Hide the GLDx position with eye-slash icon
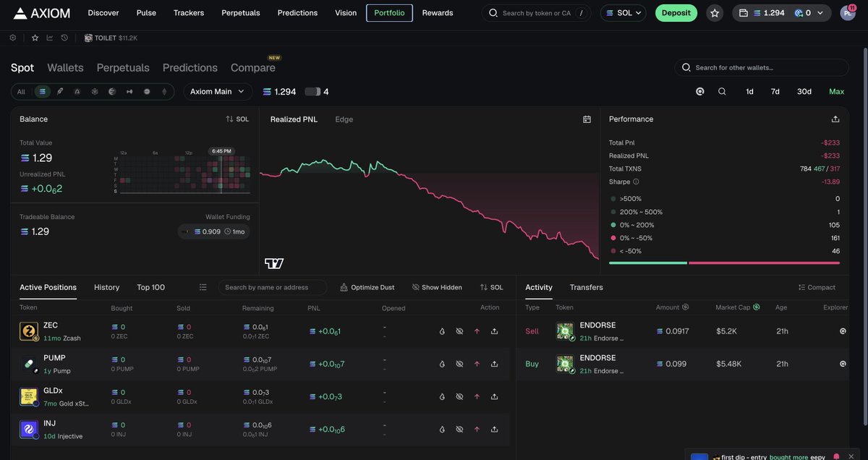The image size is (868, 460). pos(459,396)
